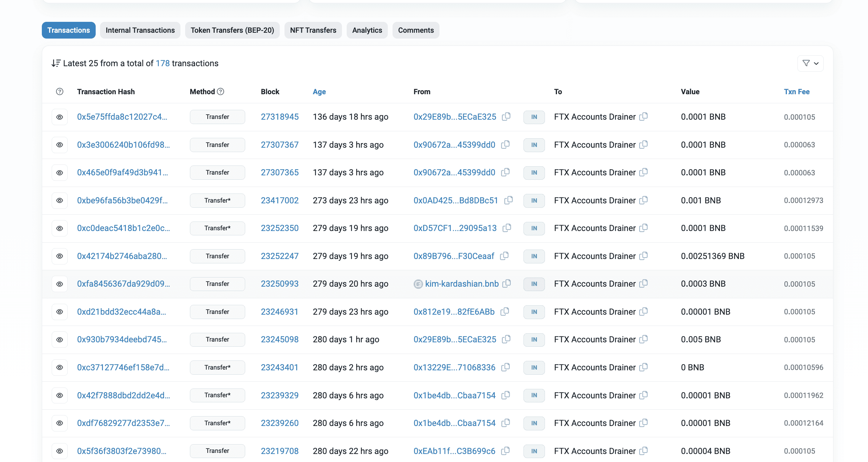Copy the 0x89B796...F30Ceaaf sender address

point(504,256)
